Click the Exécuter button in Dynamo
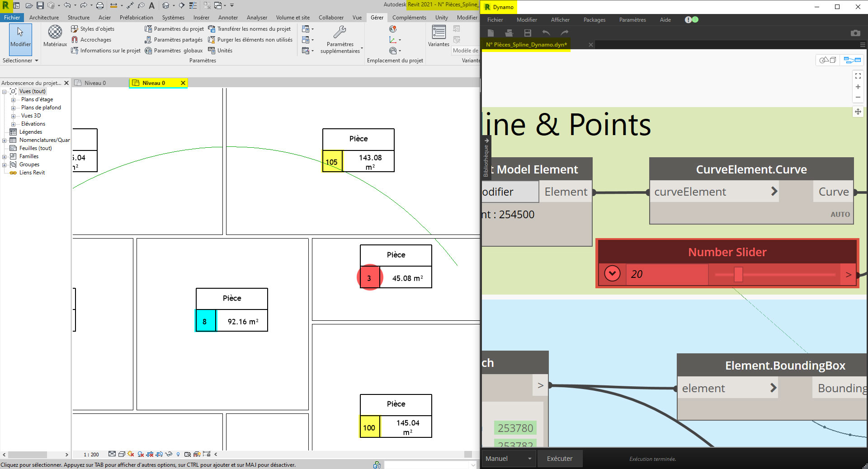 click(x=560, y=459)
